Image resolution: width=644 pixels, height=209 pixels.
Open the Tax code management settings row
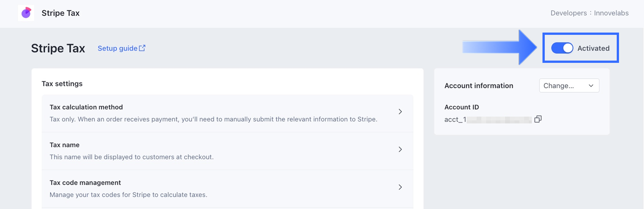point(227,189)
